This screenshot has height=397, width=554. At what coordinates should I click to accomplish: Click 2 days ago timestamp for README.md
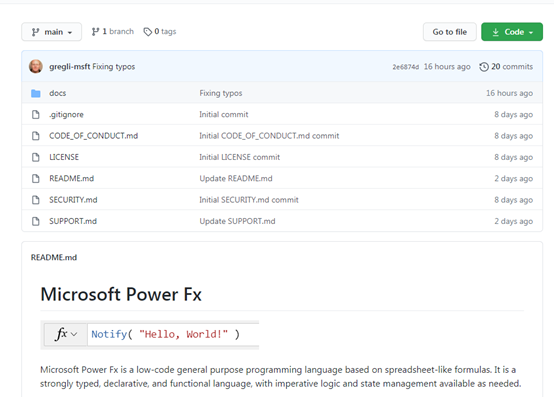pyautogui.click(x=513, y=178)
